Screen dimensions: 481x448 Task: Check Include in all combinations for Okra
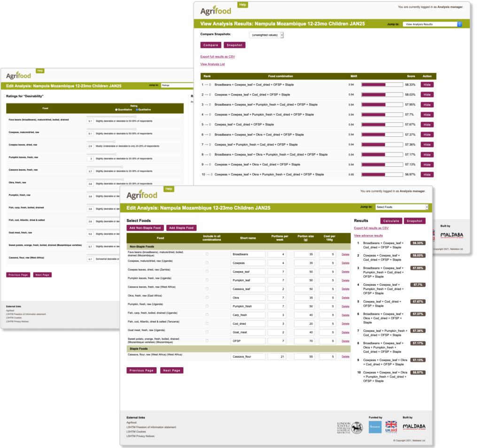207,298
